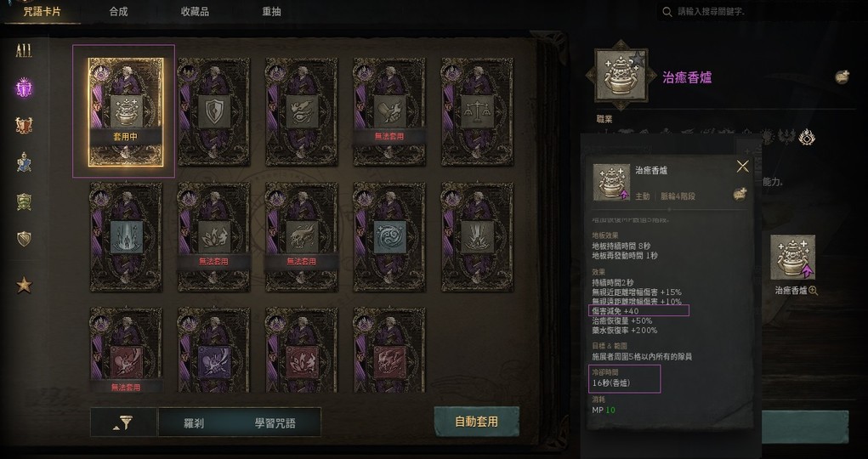Select the shield spell card
This screenshot has width=868, height=459.
point(213,111)
